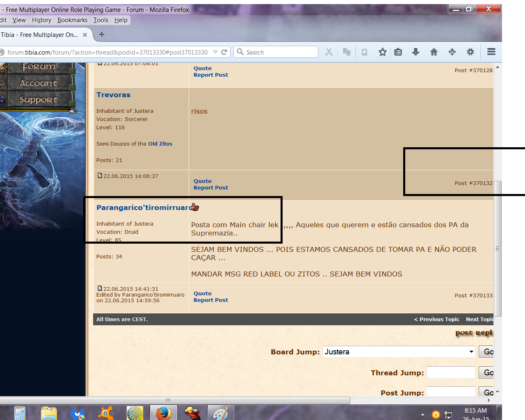Open Paint from the Windows taskbar
This screenshot has width=525, height=420.
click(221, 413)
